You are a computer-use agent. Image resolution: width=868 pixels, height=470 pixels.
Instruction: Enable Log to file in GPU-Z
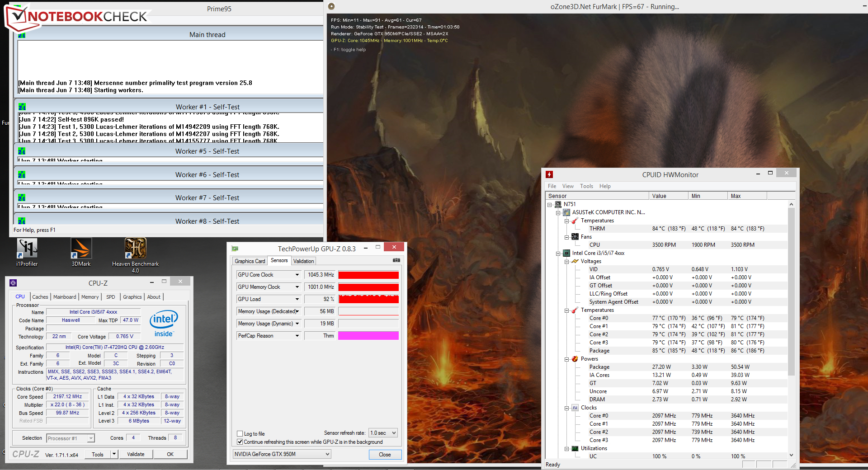[240, 434]
